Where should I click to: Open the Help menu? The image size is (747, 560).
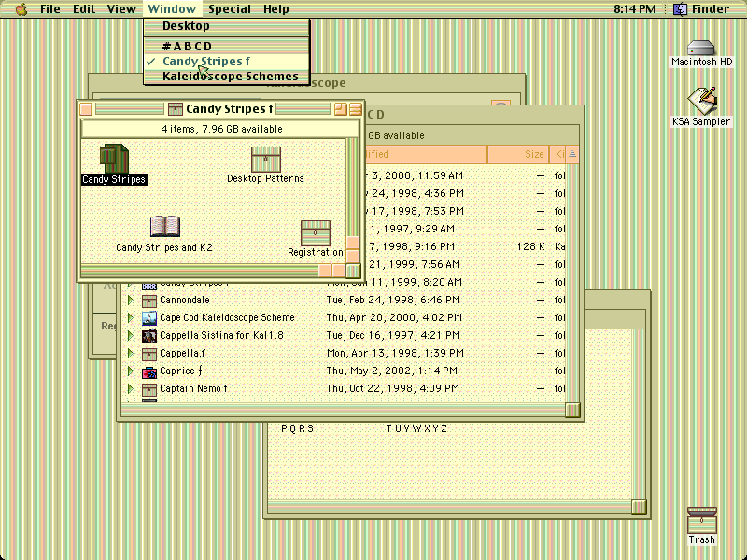click(x=275, y=9)
